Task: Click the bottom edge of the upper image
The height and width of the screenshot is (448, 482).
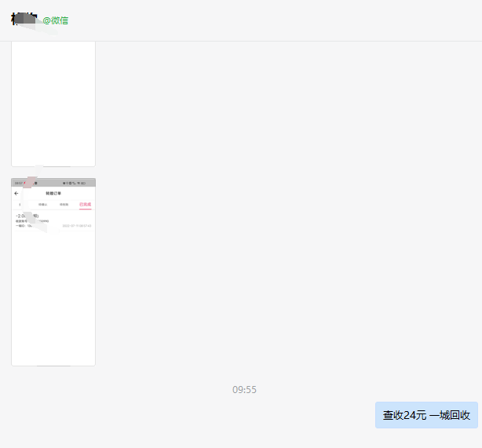Action: [x=53, y=165]
